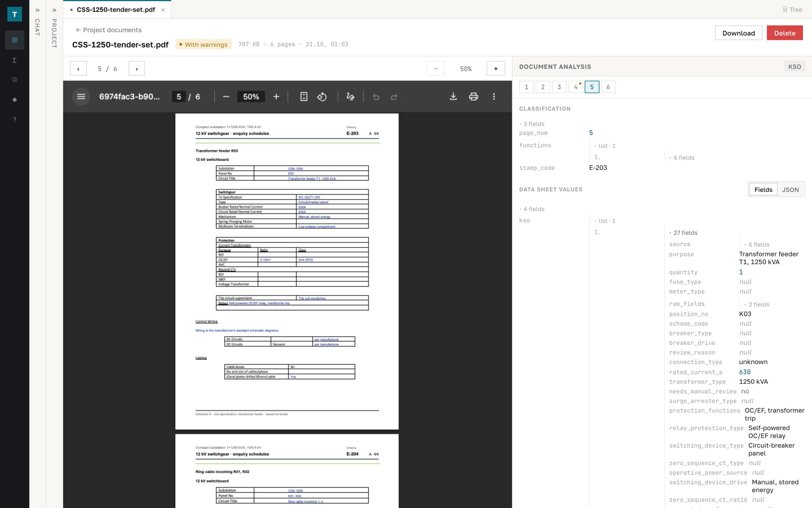The height and width of the screenshot is (508, 812).
Task: Close the CSS-1250-tender-set.pdf tab
Action: coord(163,10)
